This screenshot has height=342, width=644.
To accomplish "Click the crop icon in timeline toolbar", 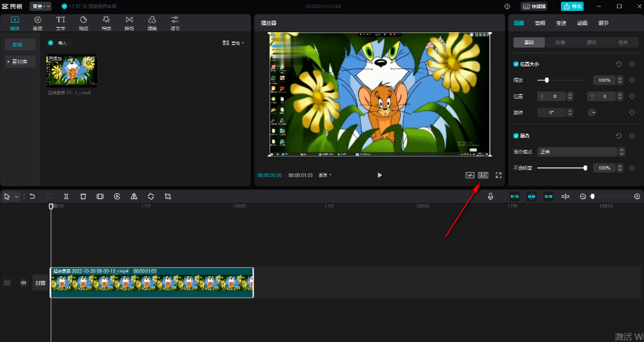I will [167, 196].
